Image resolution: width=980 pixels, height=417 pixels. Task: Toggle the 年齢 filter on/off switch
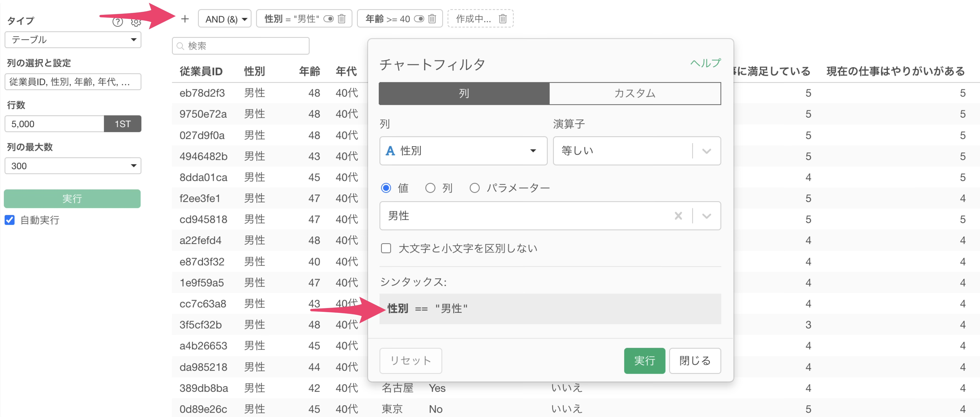click(419, 19)
